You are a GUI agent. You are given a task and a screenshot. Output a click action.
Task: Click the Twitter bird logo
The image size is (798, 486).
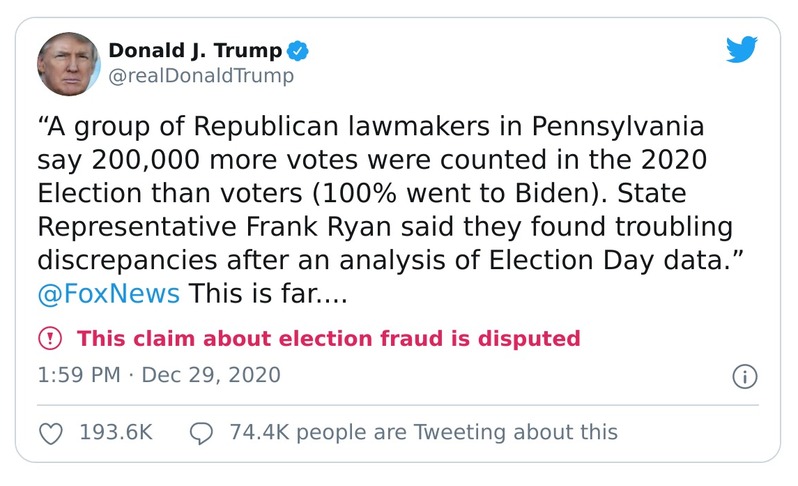(x=742, y=51)
